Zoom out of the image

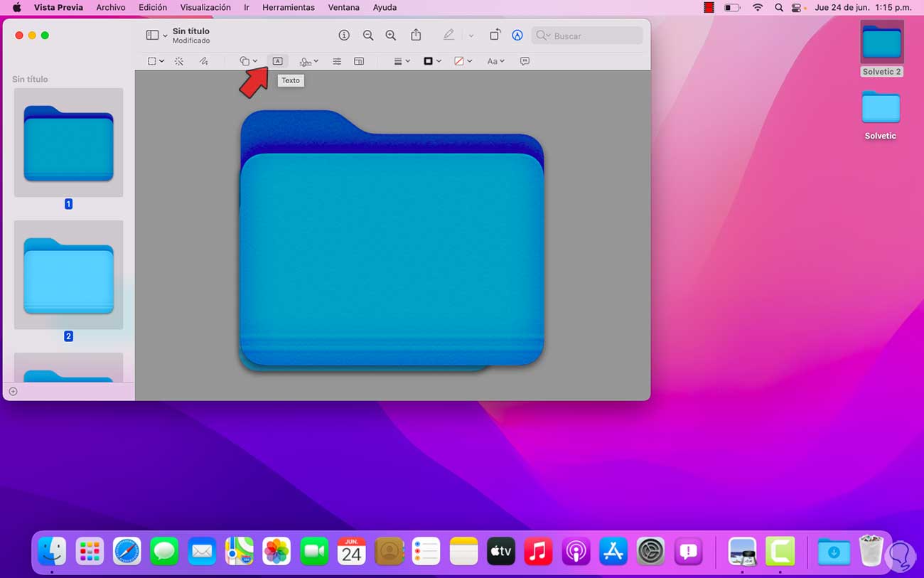(368, 36)
